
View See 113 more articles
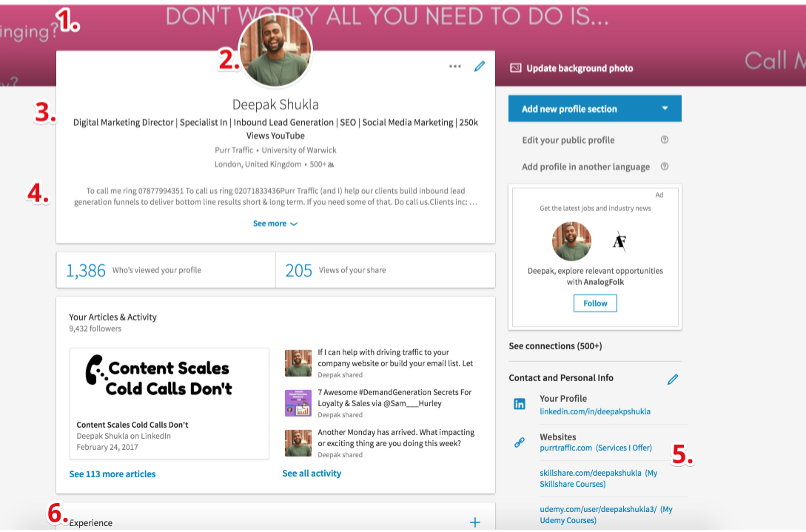click(112, 474)
